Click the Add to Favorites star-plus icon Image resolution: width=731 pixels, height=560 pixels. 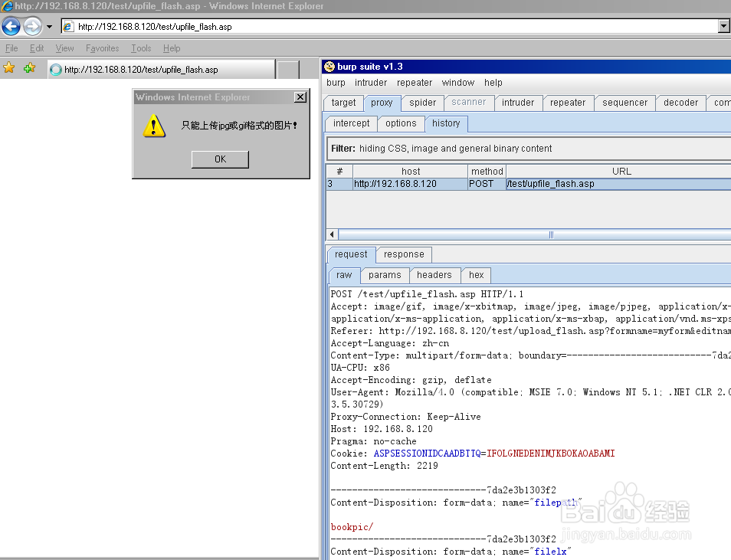coord(29,68)
